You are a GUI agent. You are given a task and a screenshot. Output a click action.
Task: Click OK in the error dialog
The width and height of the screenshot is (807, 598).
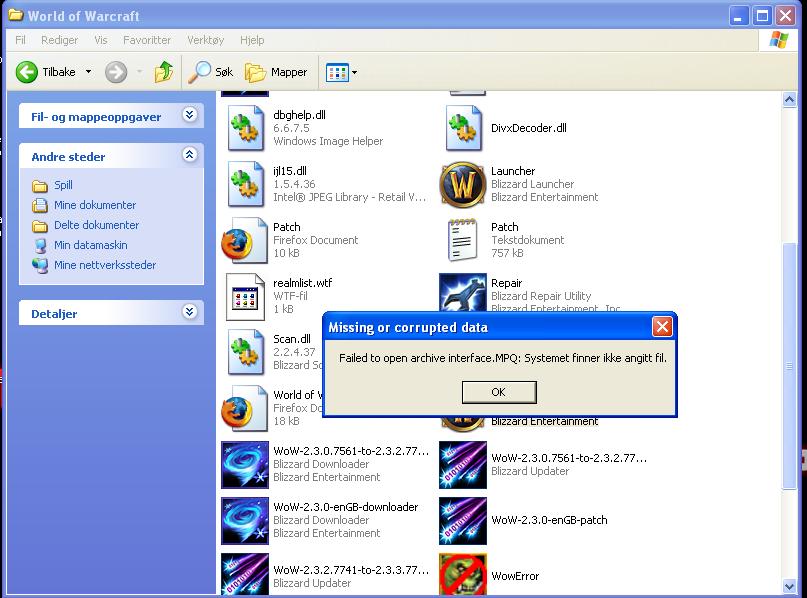(499, 392)
